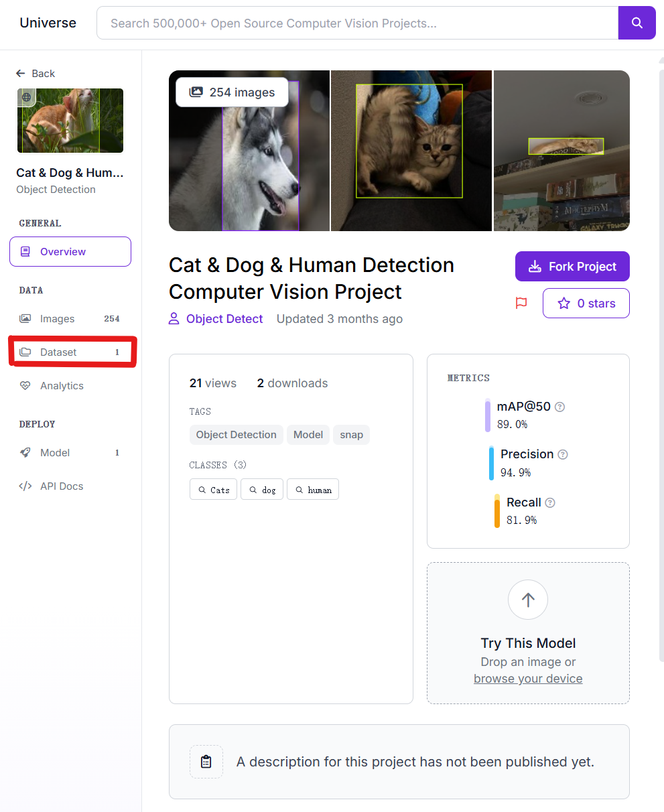
Task: Open the Overview sidebar item
Action: [x=70, y=252]
